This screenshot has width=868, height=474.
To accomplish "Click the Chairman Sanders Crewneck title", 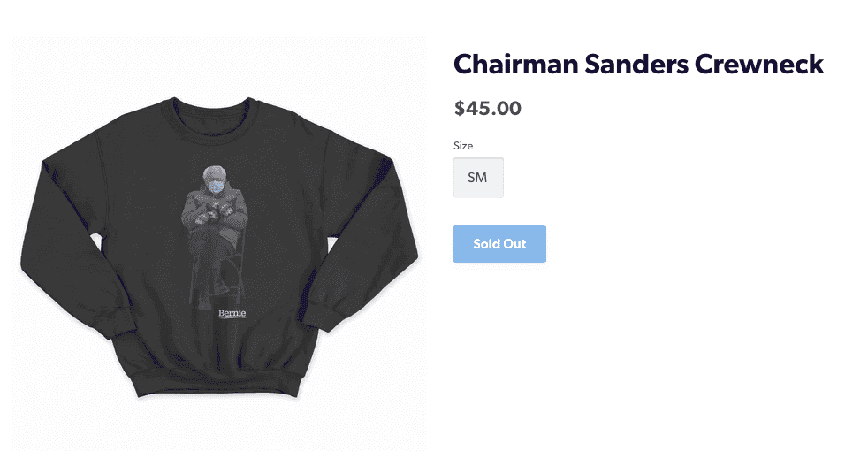I will [638, 65].
